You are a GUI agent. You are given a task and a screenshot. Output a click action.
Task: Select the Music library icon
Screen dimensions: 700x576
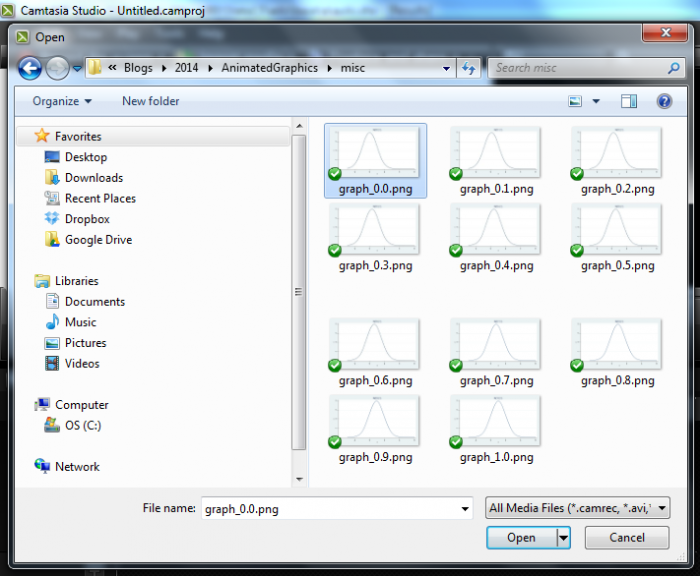tap(53, 322)
